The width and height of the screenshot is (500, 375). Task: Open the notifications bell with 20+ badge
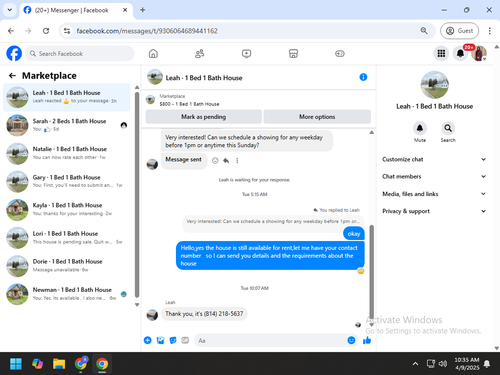point(460,53)
